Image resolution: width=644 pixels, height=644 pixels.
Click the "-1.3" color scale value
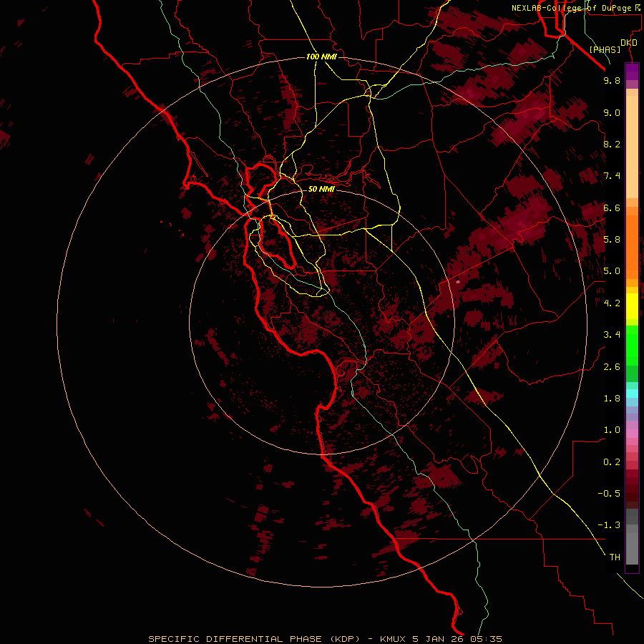point(609,525)
